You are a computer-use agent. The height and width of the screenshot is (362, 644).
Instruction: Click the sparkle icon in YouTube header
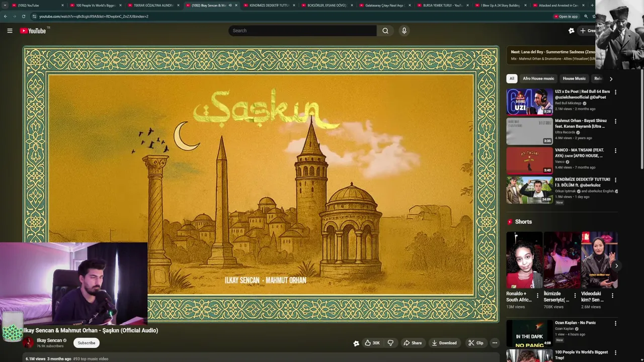click(x=571, y=31)
